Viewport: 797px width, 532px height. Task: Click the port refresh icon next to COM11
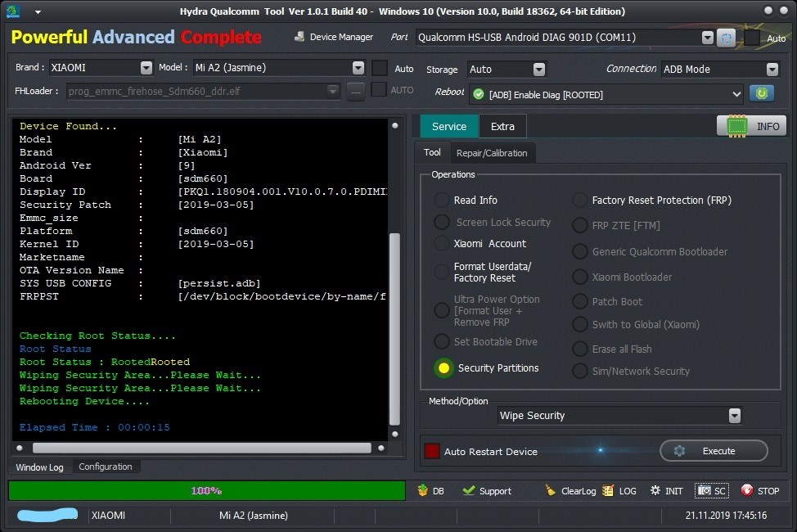[727, 38]
